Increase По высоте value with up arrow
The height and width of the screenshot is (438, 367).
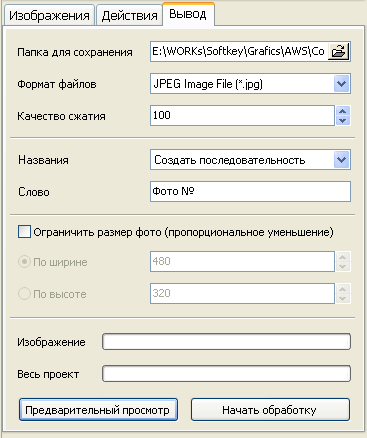click(343, 289)
